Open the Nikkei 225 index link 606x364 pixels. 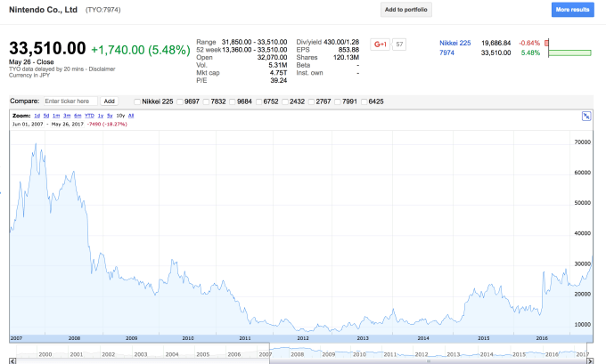click(454, 44)
